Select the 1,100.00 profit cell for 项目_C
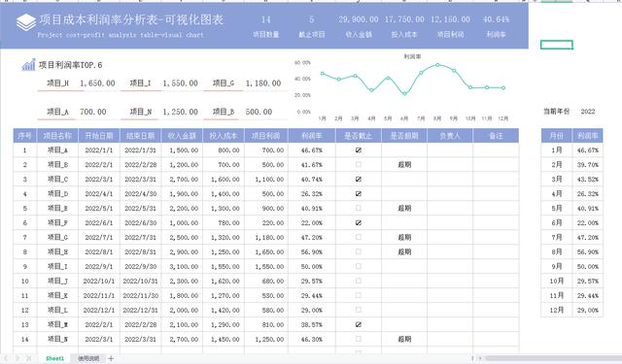This screenshot has height=364, width=622. (x=266, y=179)
